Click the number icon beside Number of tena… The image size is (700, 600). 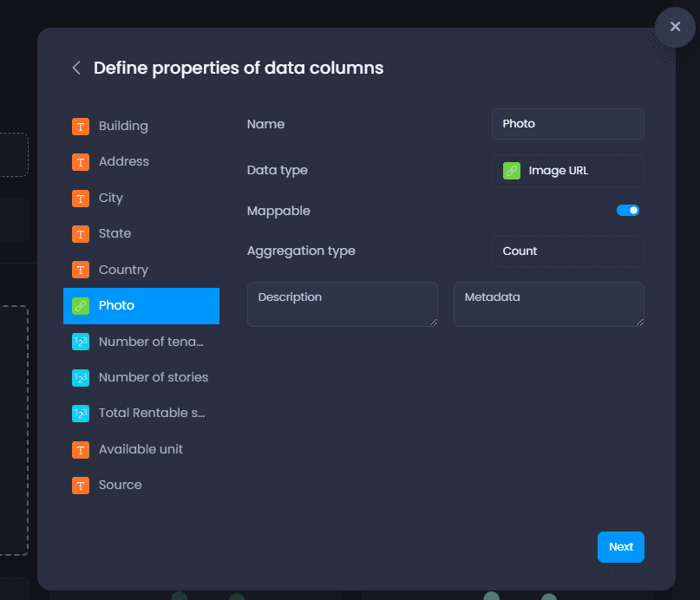coord(81,342)
